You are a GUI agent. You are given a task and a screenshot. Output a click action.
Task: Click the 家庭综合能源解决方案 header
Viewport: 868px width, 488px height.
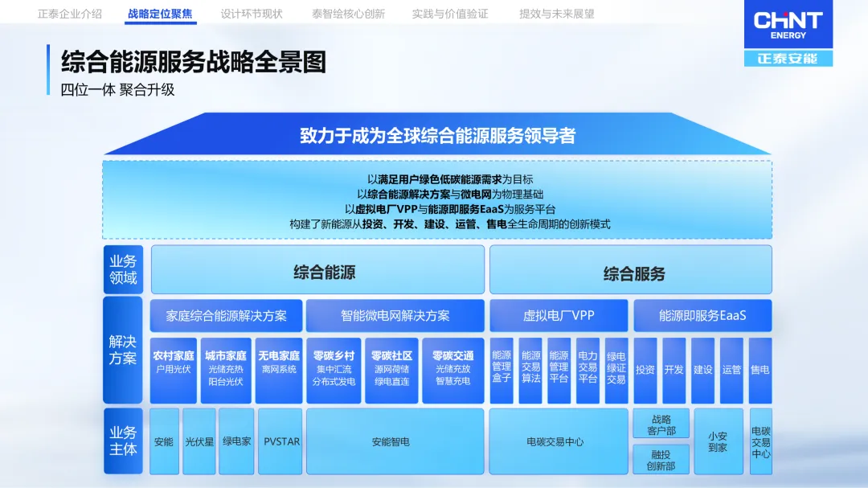(227, 316)
